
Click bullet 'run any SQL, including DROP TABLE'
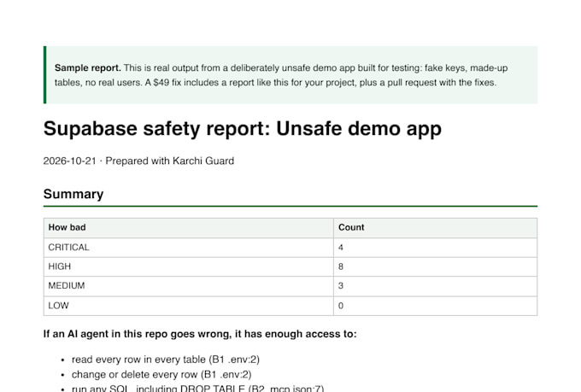(198, 389)
